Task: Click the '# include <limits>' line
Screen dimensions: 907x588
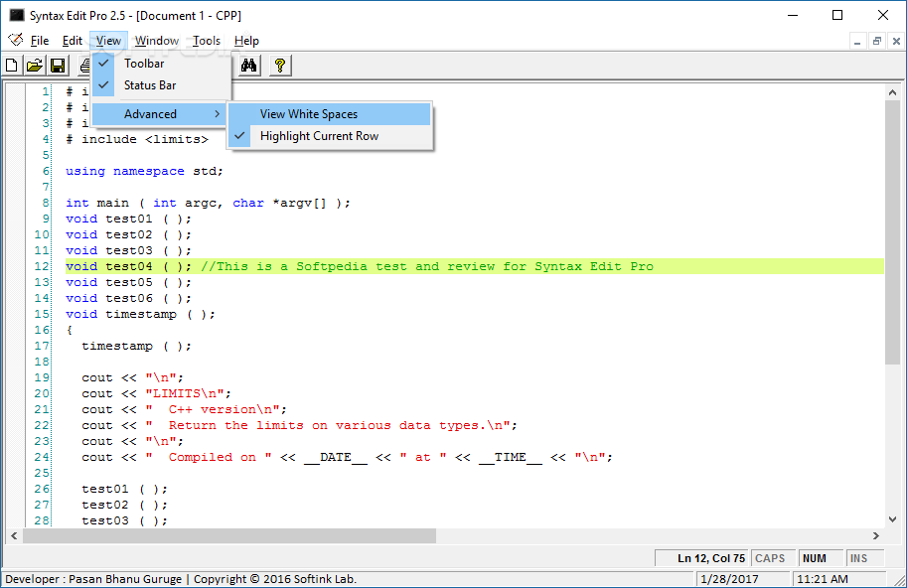Action: click(137, 139)
